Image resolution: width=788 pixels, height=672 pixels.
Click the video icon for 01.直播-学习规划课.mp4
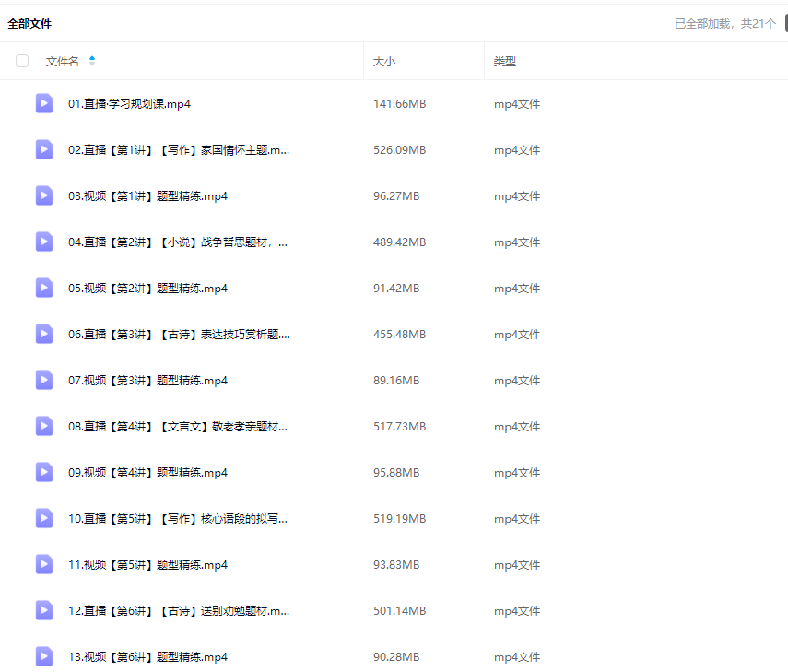44,103
